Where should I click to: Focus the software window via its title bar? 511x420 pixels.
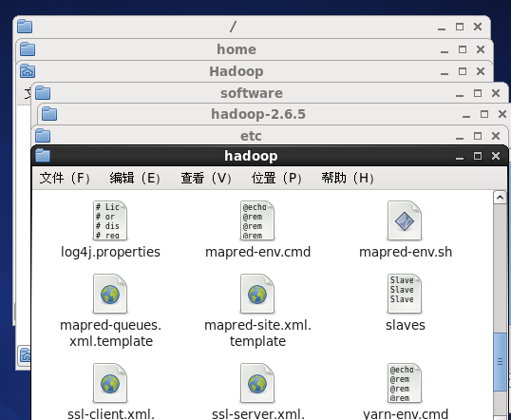point(252,93)
